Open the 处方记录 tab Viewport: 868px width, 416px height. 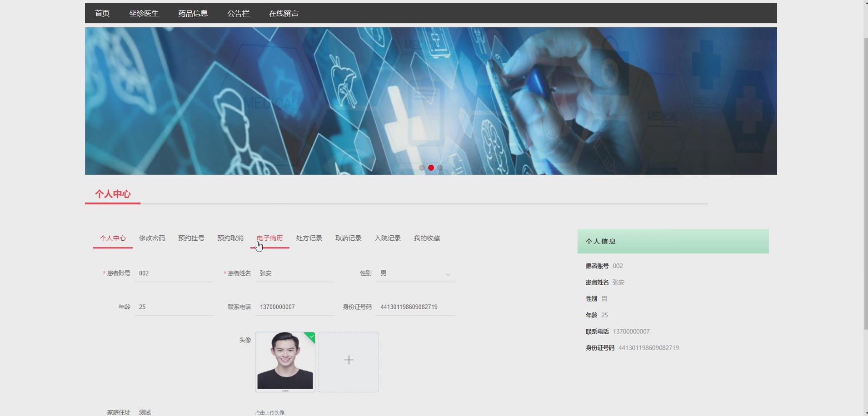[x=309, y=238]
